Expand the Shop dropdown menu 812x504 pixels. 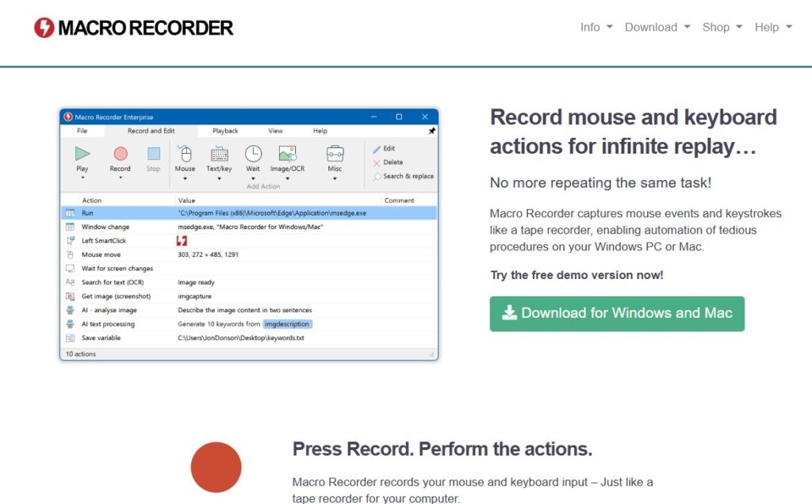pos(722,27)
